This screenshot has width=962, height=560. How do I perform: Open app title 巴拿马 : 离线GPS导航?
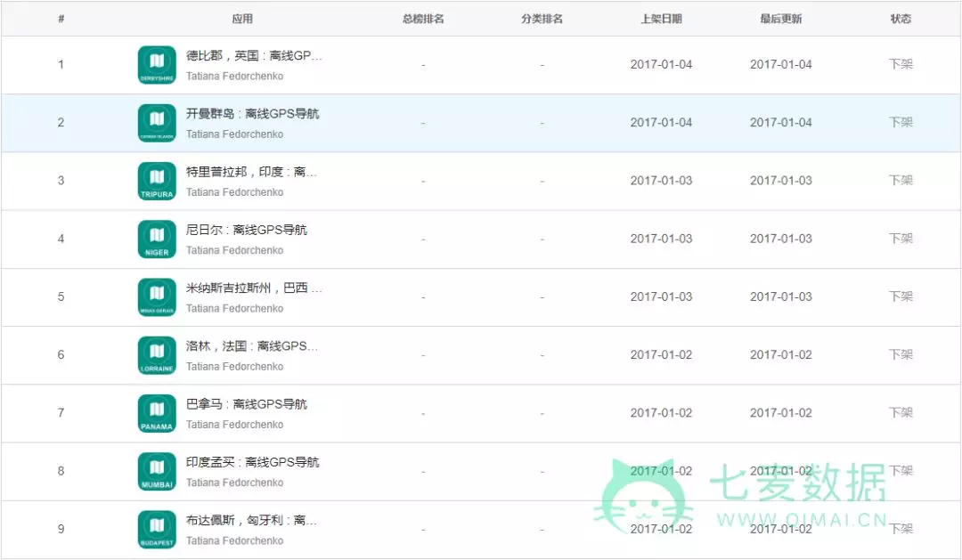(x=246, y=404)
